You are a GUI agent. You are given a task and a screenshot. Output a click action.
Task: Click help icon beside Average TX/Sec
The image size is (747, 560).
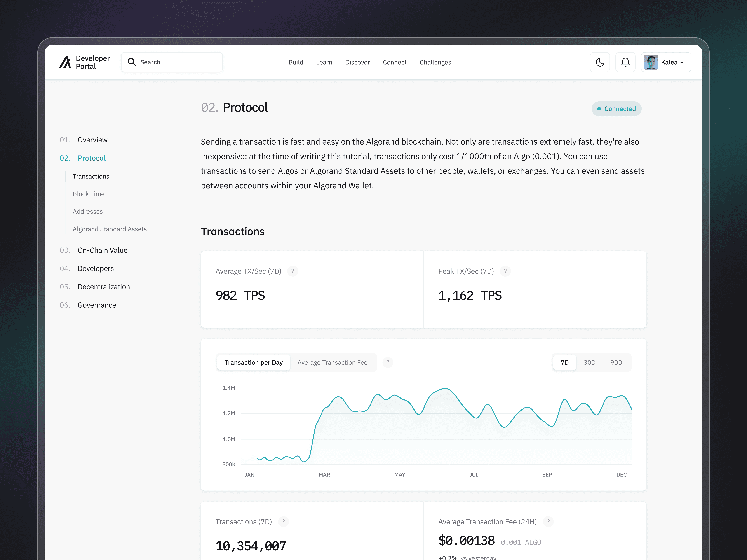coord(292,271)
